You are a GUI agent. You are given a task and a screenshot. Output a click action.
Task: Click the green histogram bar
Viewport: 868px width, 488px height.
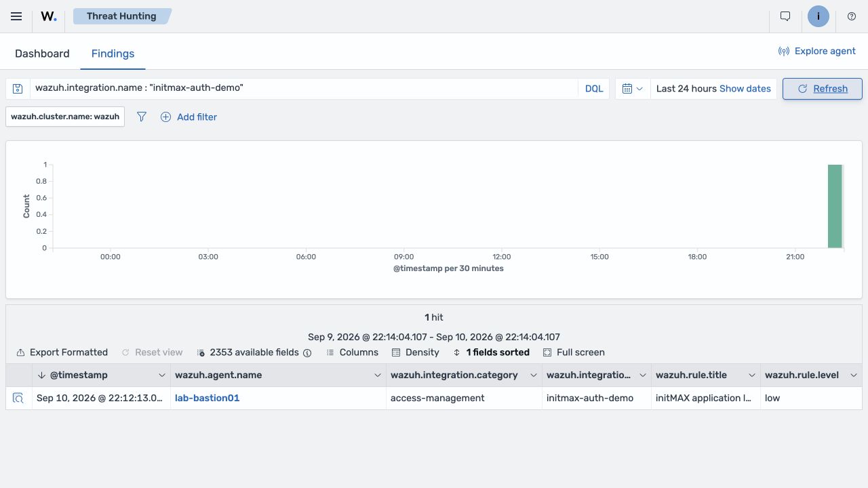tap(835, 206)
